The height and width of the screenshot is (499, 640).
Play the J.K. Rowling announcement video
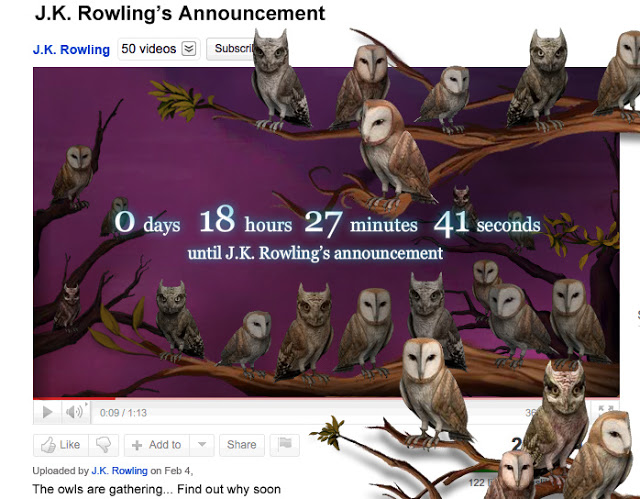coord(47,413)
